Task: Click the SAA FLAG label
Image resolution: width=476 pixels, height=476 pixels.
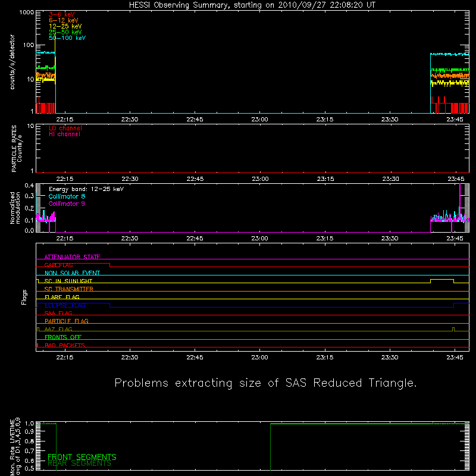Action: 58,313
